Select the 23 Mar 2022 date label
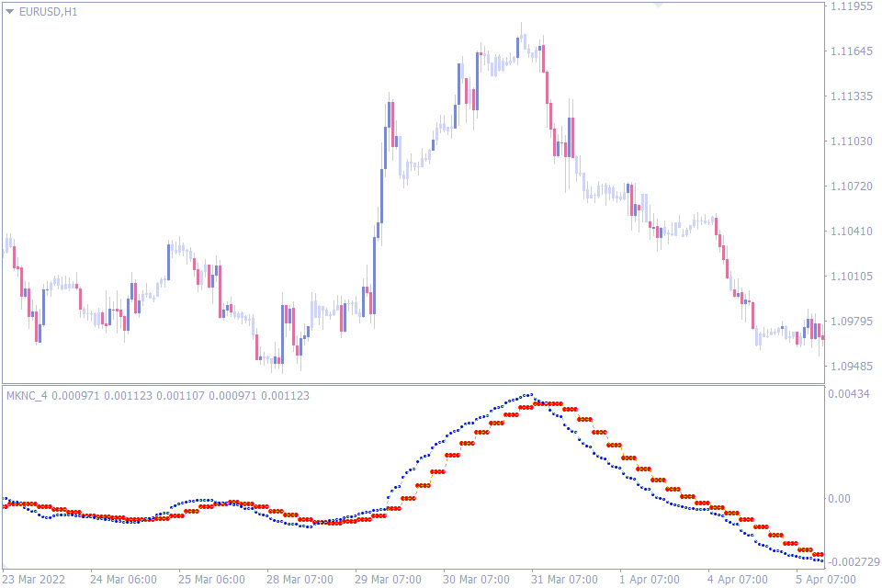The width and height of the screenshot is (882, 588). (37, 580)
